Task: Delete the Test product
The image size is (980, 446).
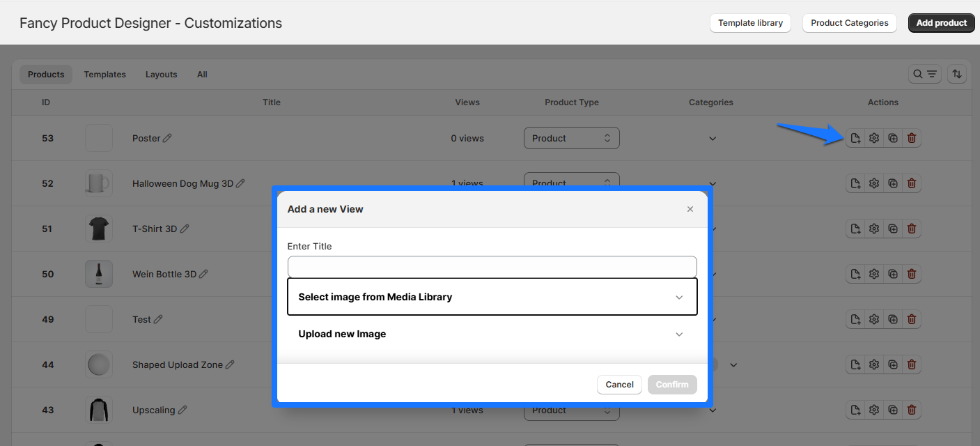Action: pos(912,319)
